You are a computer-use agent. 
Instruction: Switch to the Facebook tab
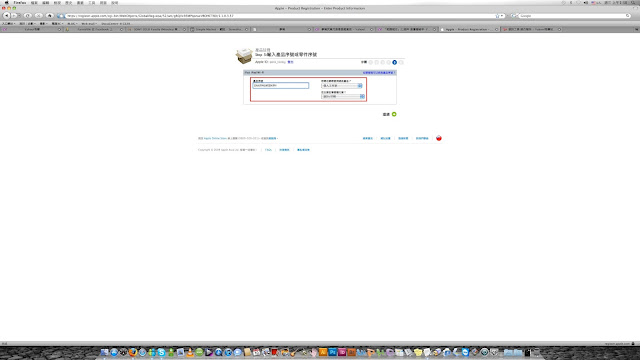click(95, 29)
